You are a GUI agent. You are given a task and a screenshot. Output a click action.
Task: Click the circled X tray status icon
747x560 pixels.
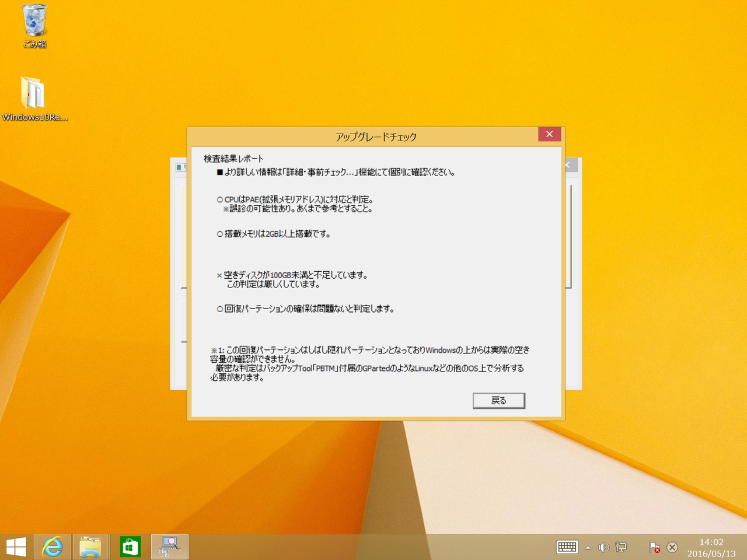[x=672, y=548]
